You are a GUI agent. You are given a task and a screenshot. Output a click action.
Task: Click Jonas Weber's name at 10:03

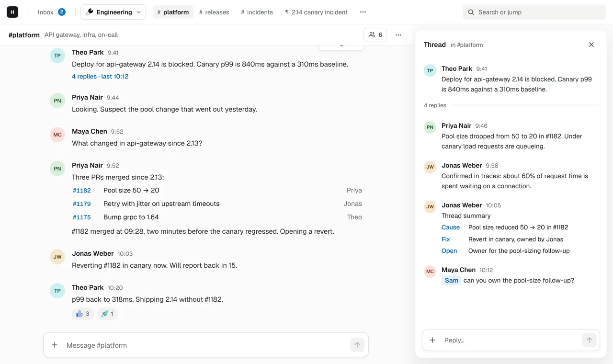93,253
